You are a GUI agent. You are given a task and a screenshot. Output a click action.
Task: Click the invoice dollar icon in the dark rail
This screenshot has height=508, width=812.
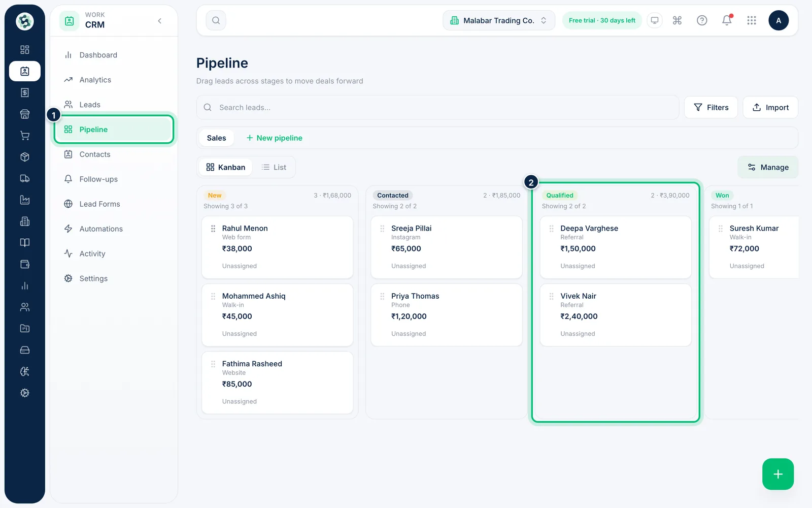pos(24,92)
